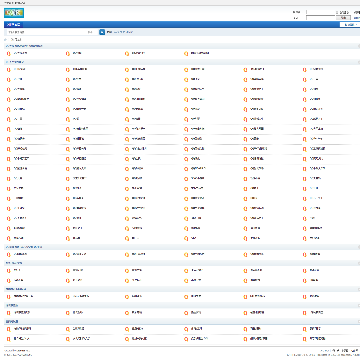The height and width of the screenshot is (360, 360).
Task: Click the password field below the username field
Action: [321, 18]
